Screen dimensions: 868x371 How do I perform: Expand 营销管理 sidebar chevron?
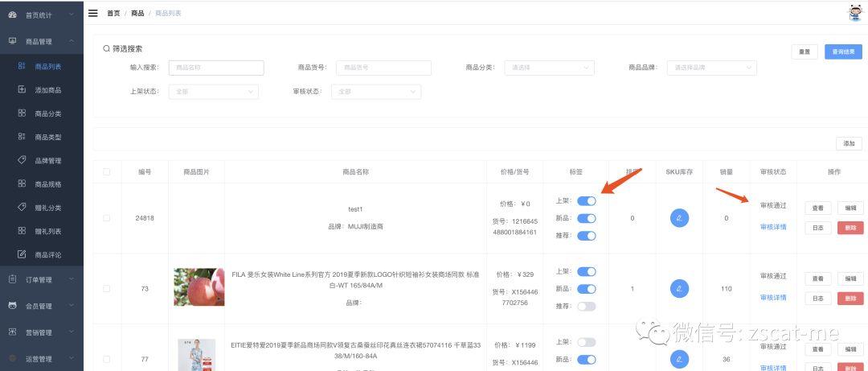tap(72, 332)
